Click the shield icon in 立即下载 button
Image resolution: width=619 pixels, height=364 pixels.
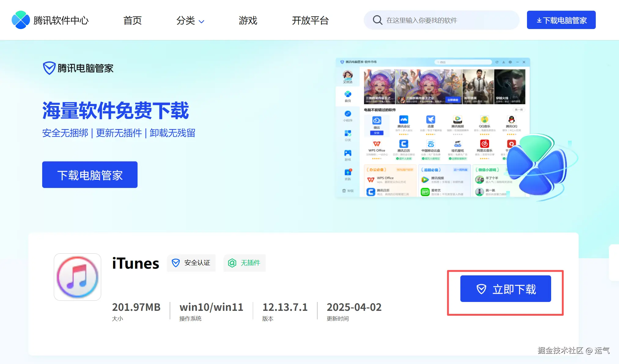pos(481,289)
